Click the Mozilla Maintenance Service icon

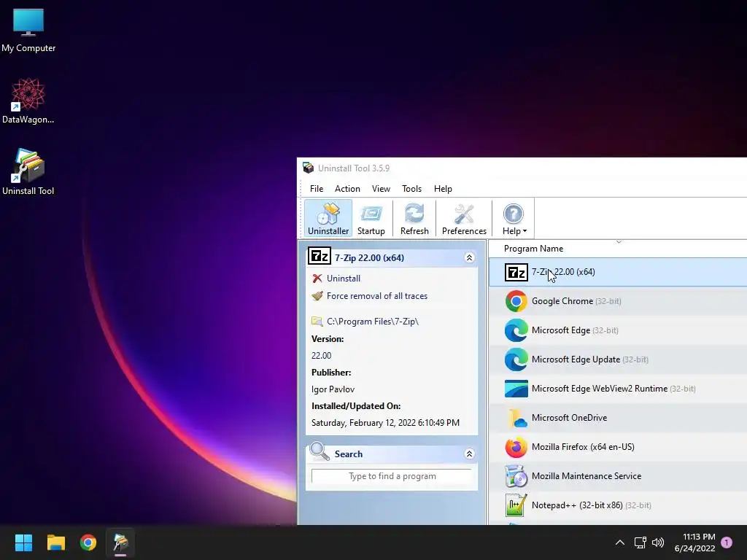pyautogui.click(x=516, y=476)
